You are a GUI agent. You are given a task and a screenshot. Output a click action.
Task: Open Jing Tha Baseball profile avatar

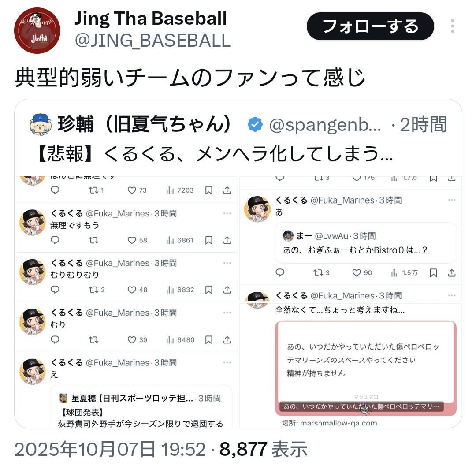coord(37,31)
